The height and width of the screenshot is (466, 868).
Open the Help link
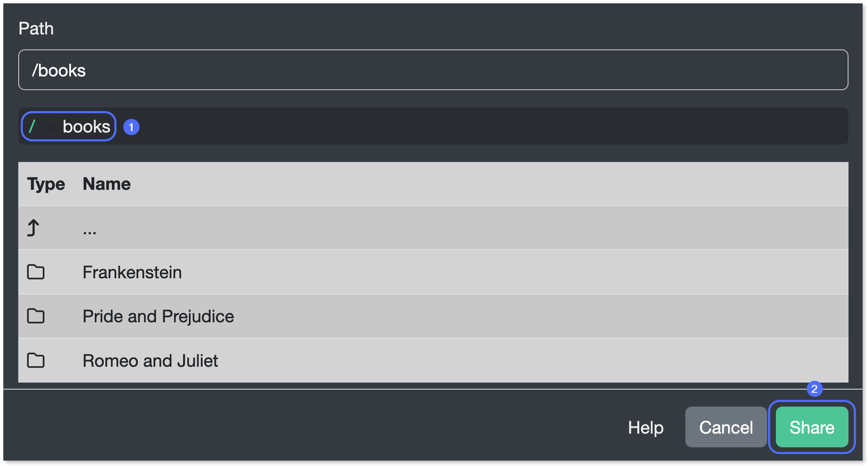tap(645, 427)
